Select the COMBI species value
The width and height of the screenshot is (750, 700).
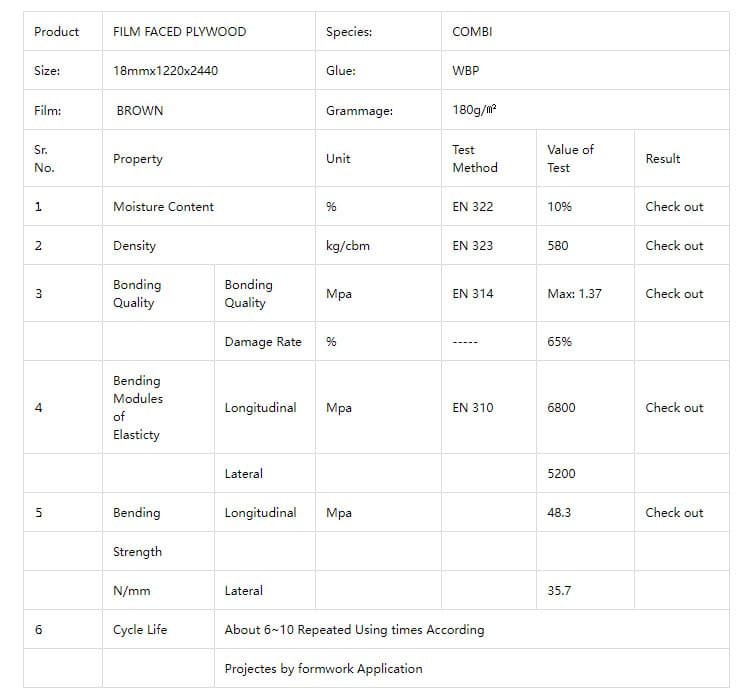tap(472, 32)
